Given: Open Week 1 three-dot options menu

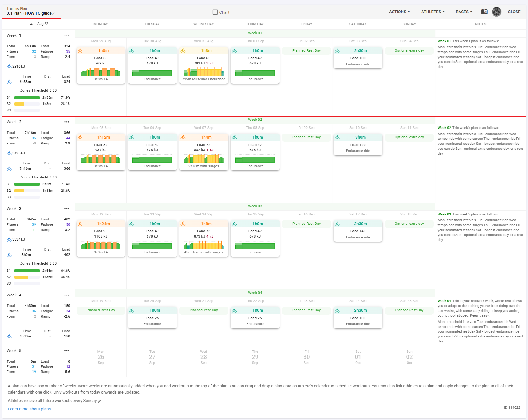Looking at the screenshot, I should coord(67,35).
